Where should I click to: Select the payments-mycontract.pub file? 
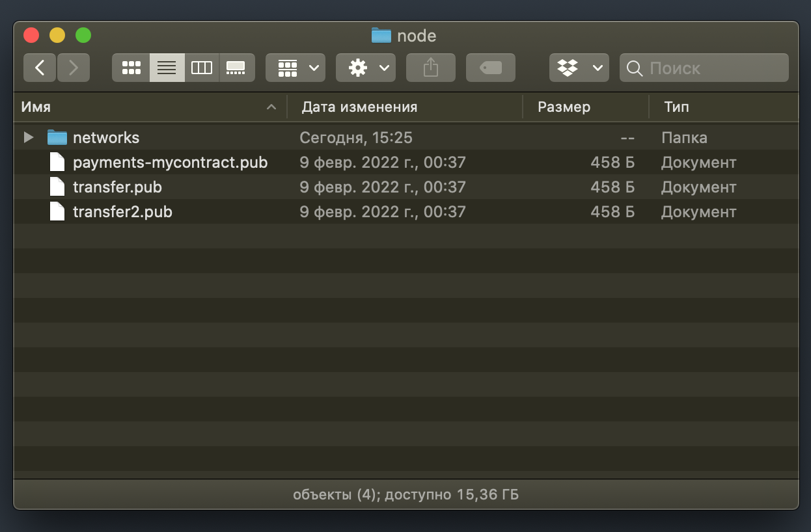pyautogui.click(x=170, y=163)
